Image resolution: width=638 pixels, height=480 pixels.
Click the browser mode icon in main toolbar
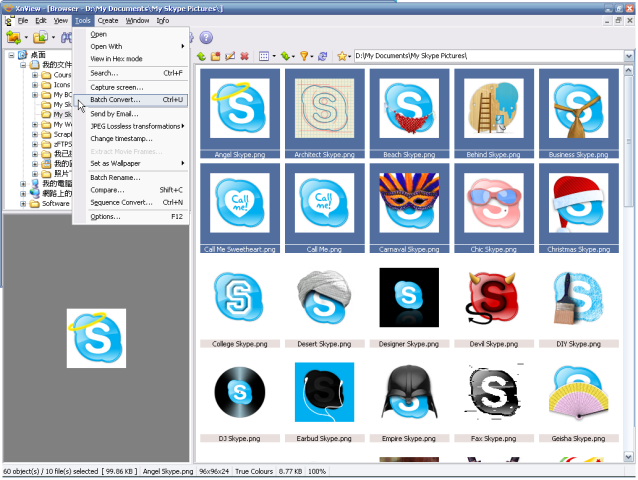(x=13, y=37)
